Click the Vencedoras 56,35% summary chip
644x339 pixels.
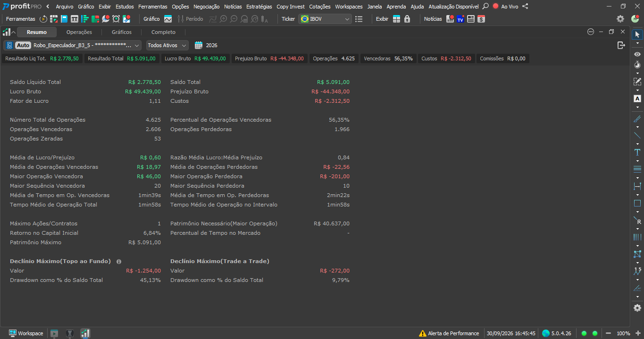(x=388, y=58)
